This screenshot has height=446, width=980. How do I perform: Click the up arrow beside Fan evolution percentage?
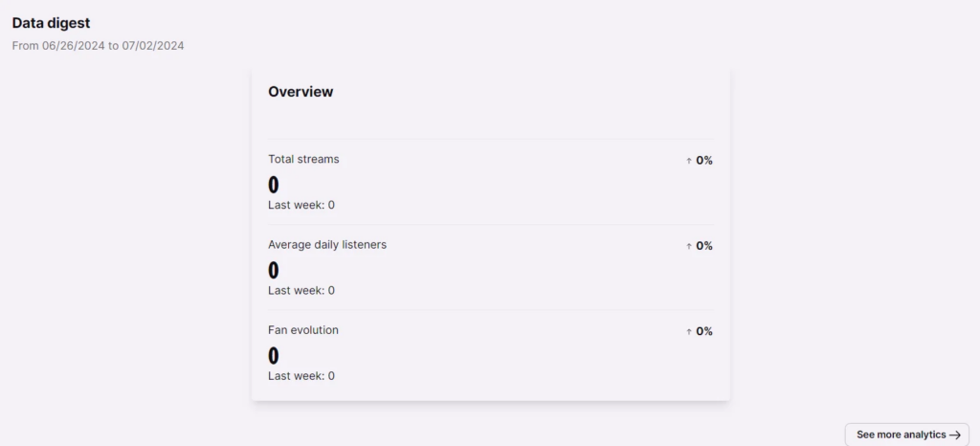689,332
